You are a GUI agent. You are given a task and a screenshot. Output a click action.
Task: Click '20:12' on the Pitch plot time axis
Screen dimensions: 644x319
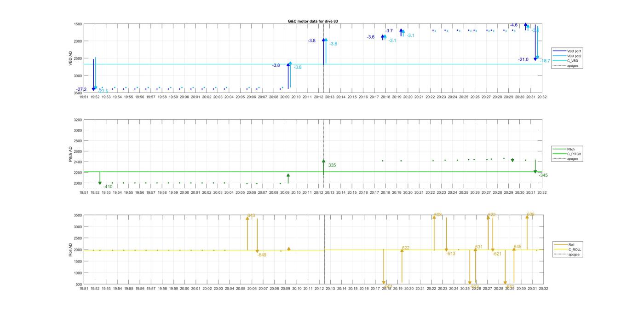[319, 192]
